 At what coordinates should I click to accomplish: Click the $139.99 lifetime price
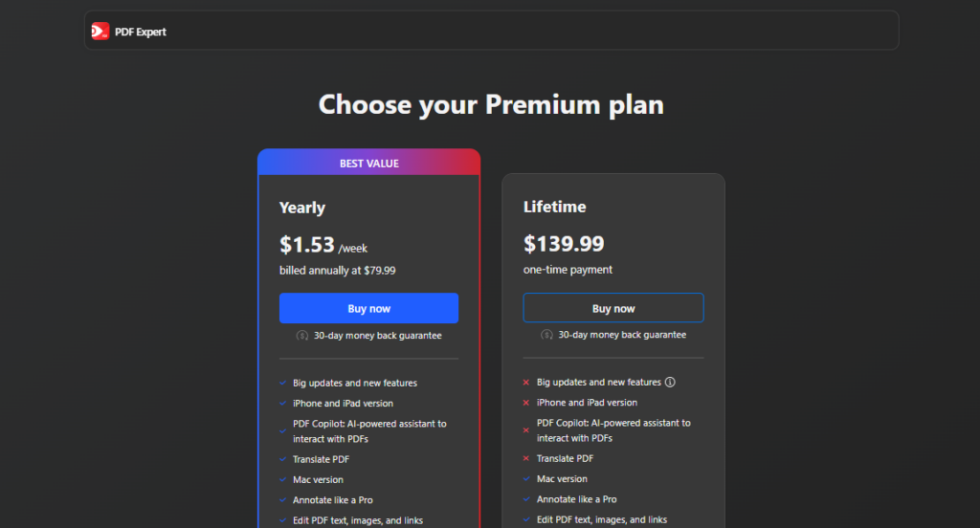coord(564,244)
